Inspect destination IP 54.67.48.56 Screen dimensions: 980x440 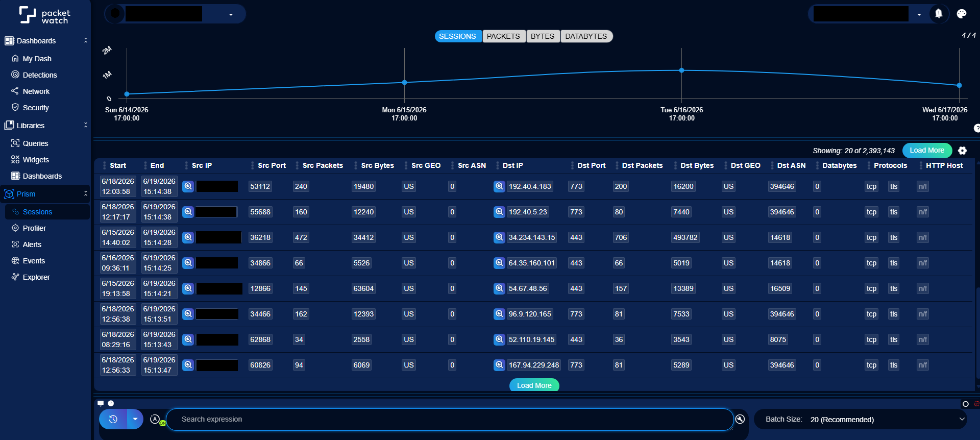click(499, 288)
